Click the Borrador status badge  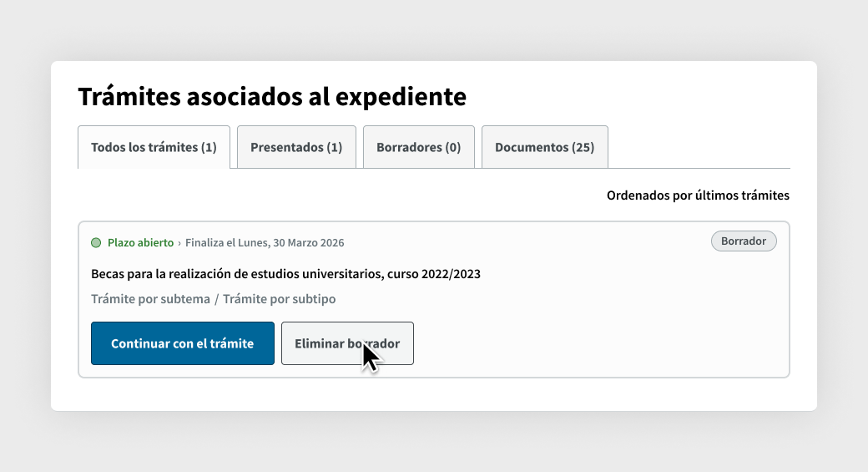(744, 241)
